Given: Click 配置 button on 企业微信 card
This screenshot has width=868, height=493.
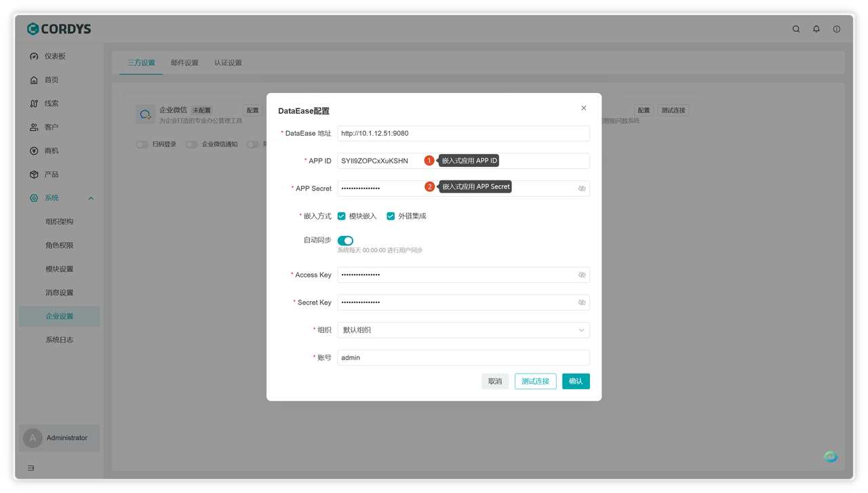Looking at the screenshot, I should (x=252, y=111).
